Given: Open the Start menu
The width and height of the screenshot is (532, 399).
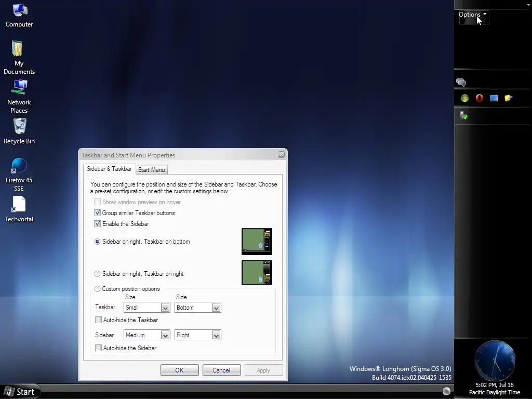Looking at the screenshot, I should point(20,392).
